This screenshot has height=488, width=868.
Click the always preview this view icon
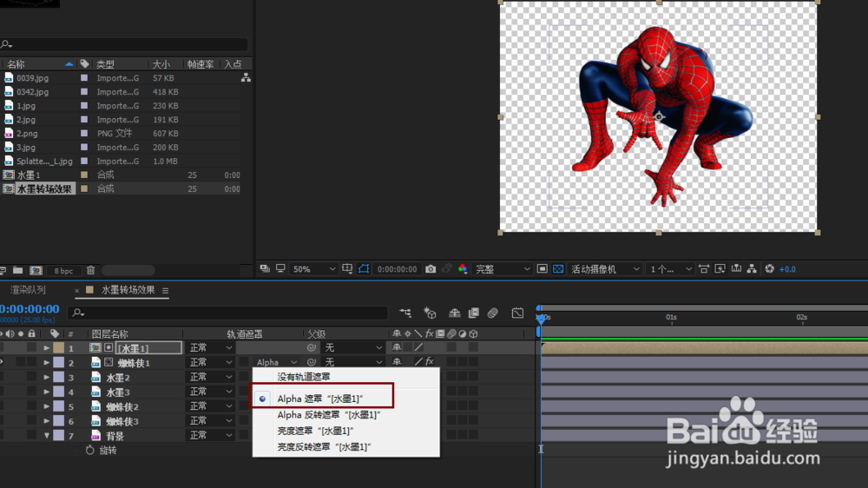[x=265, y=269]
